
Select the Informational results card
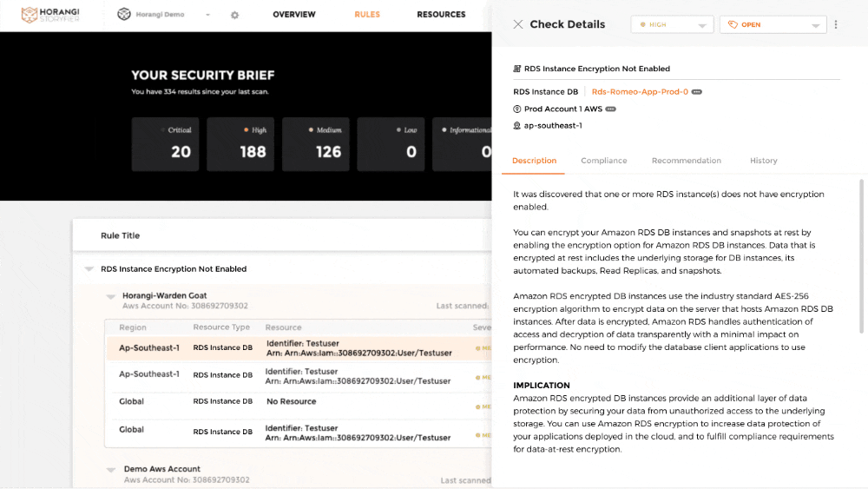463,144
